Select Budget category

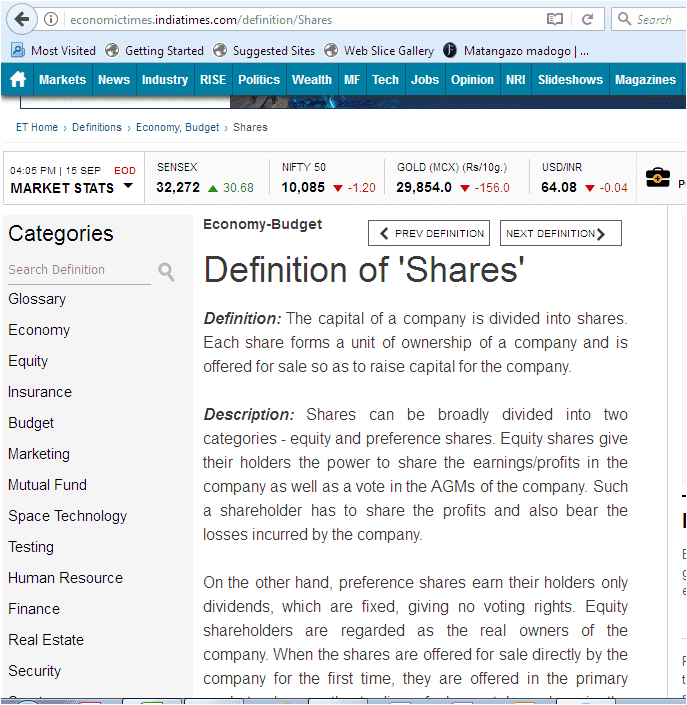[31, 423]
